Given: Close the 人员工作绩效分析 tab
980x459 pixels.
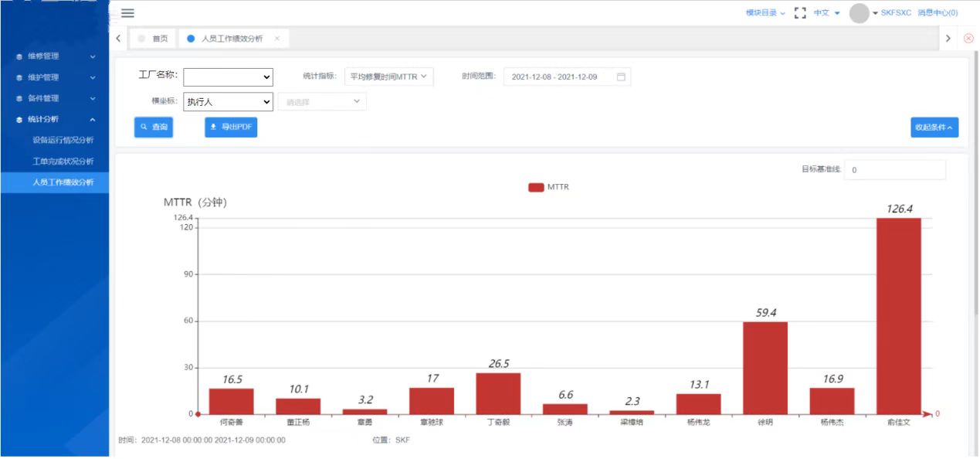Looking at the screenshot, I should coord(277,38).
